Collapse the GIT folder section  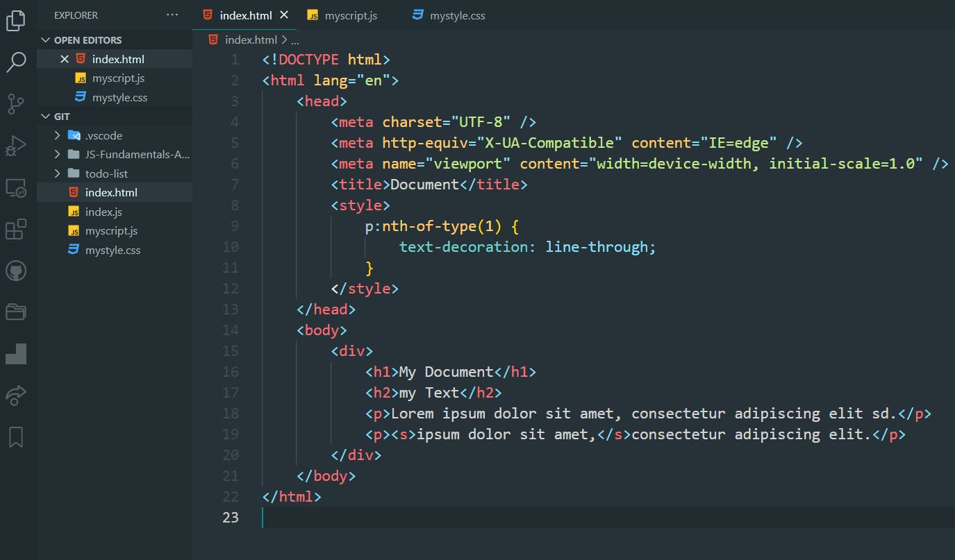point(46,117)
